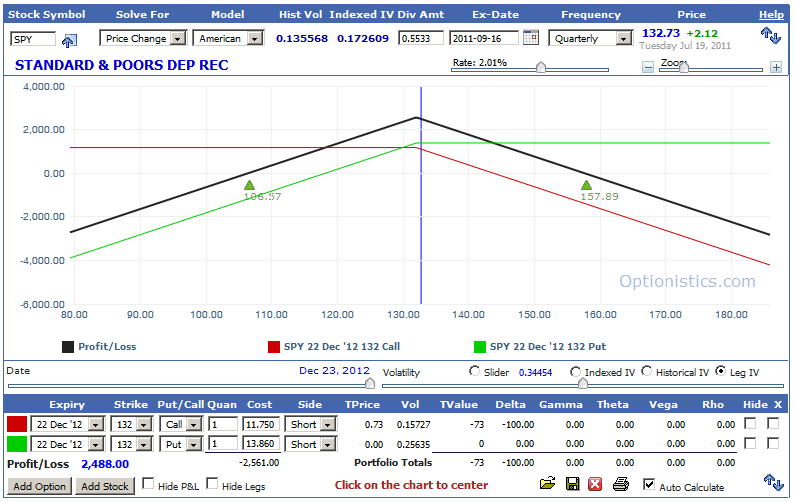Click the Add Option button
This screenshot has height=502, width=795.
(40, 486)
